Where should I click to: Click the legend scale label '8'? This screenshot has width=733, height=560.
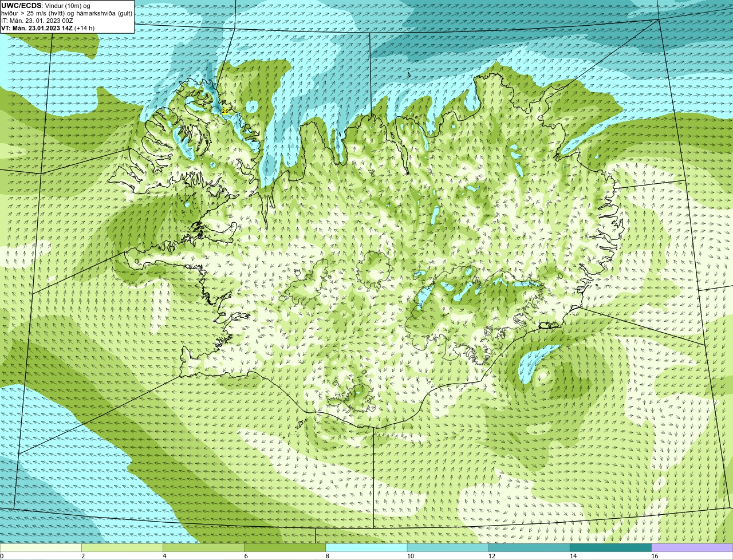(x=328, y=556)
